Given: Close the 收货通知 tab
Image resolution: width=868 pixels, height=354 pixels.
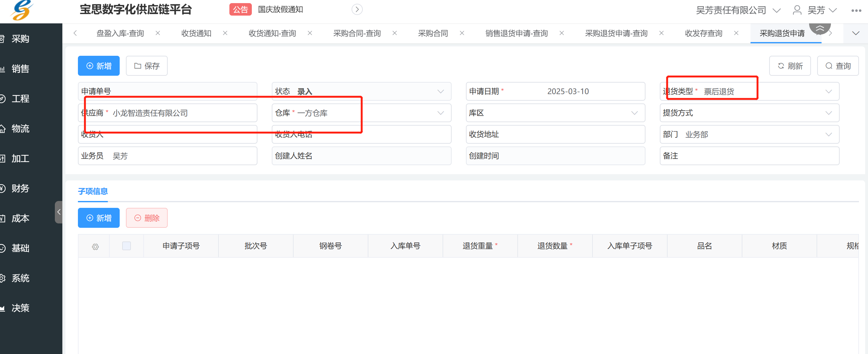Looking at the screenshot, I should click(225, 33).
